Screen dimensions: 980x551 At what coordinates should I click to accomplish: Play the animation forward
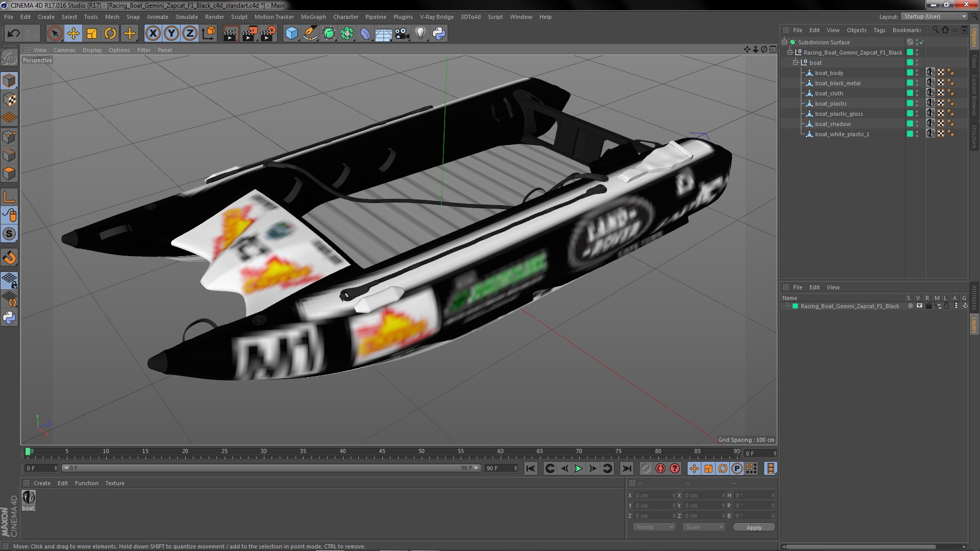click(x=578, y=468)
